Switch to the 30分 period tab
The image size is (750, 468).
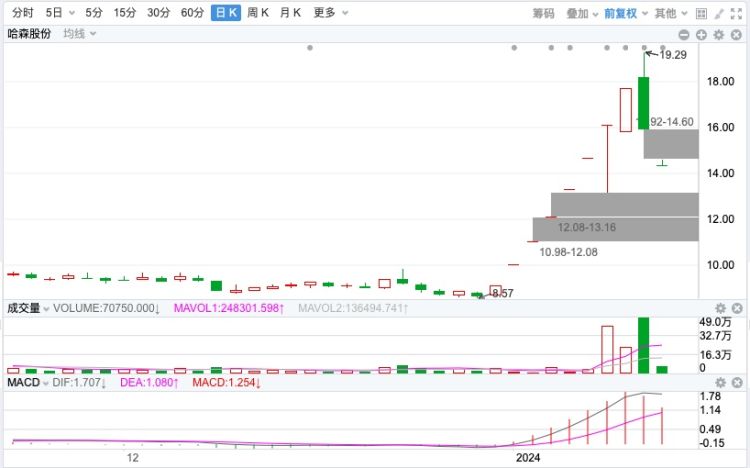click(x=158, y=13)
